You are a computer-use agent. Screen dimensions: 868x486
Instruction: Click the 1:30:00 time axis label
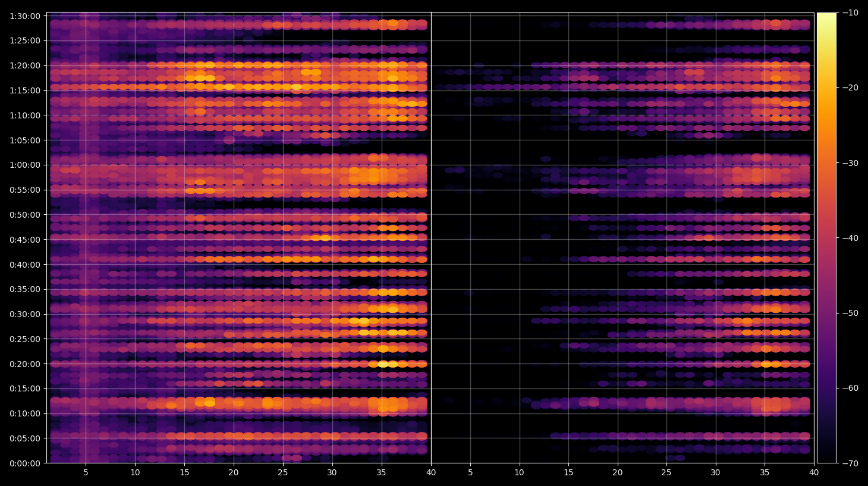point(25,16)
